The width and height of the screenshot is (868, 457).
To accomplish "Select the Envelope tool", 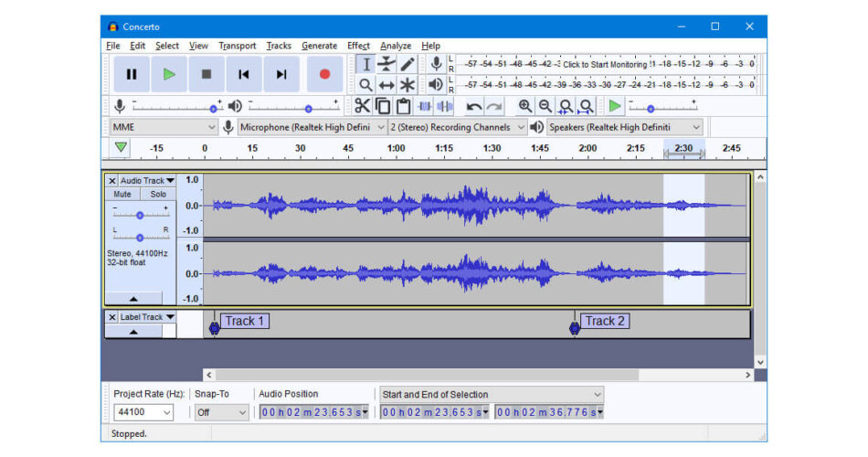I will (x=386, y=64).
